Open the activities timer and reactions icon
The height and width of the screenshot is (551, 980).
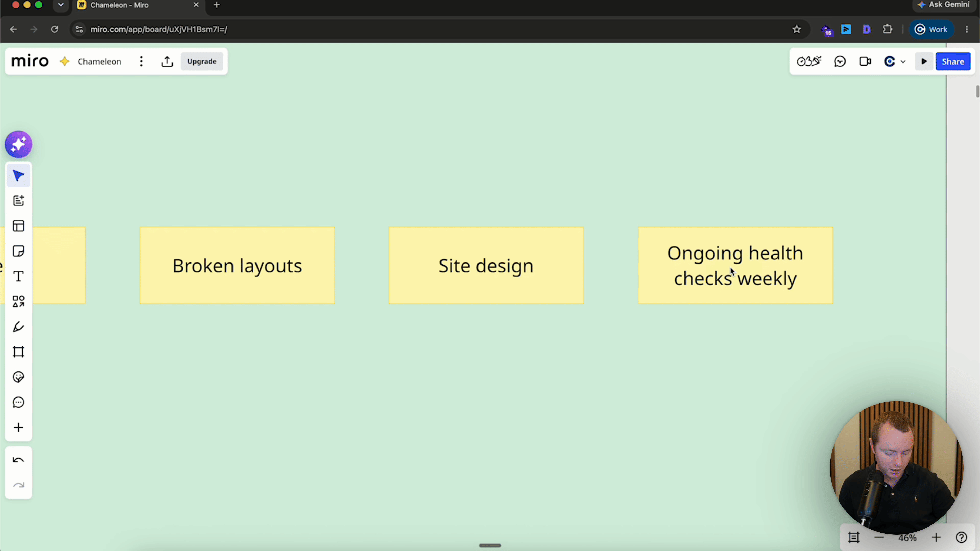pos(809,61)
